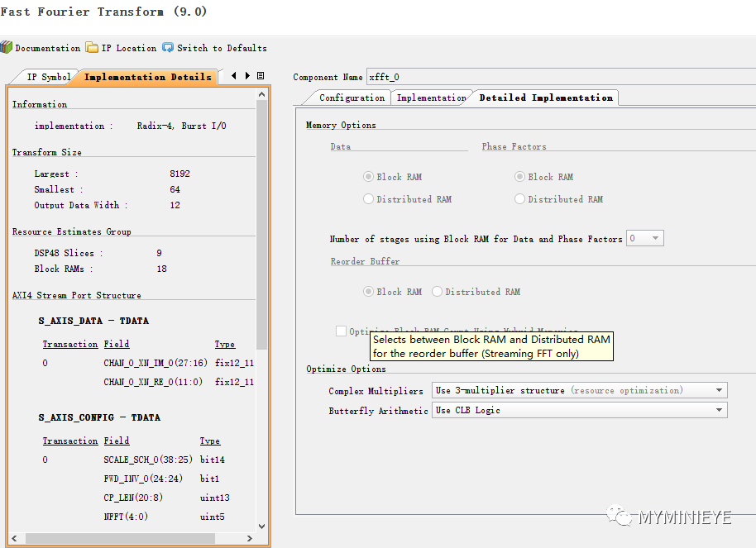Click the Field column header under S_AXIS_DATA
This screenshot has height=548, width=756.
click(117, 344)
